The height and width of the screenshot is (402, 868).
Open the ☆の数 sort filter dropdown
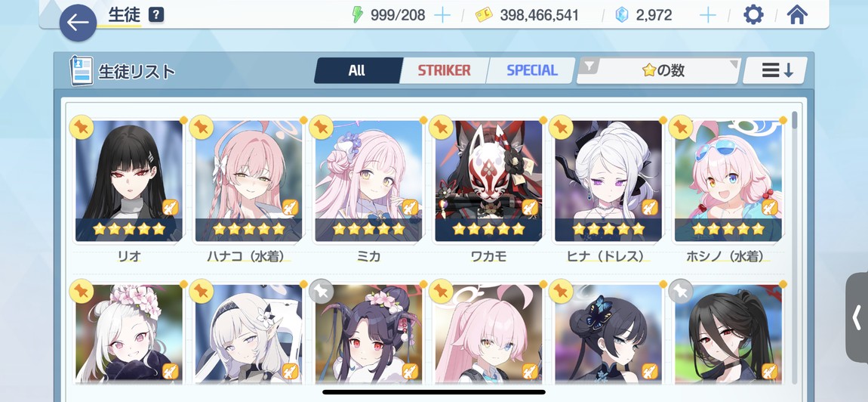(x=658, y=70)
